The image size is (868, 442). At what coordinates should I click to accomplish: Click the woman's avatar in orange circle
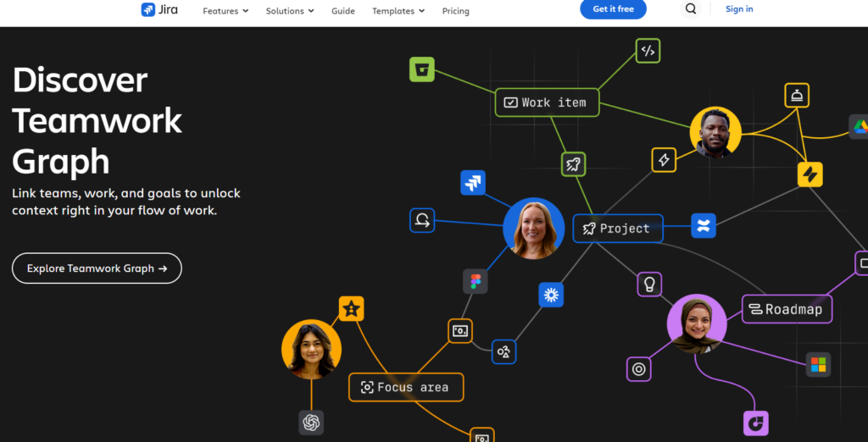click(x=311, y=349)
